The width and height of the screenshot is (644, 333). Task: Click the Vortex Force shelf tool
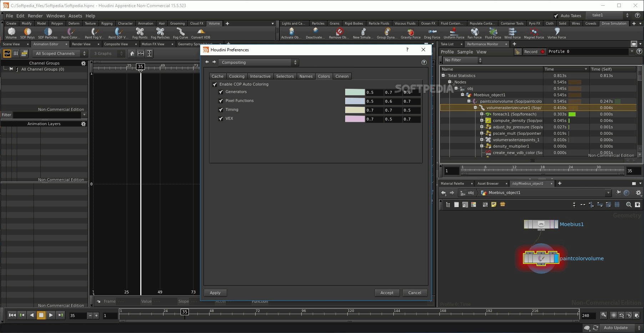[557, 34]
